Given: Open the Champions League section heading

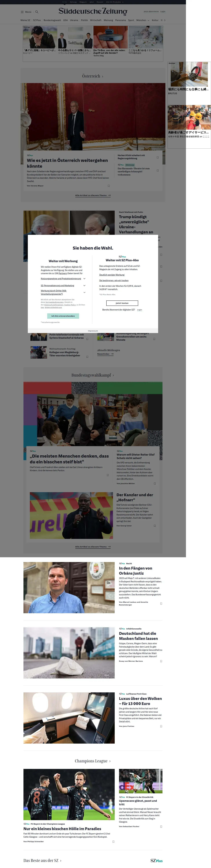Looking at the screenshot, I should (93, 761).
